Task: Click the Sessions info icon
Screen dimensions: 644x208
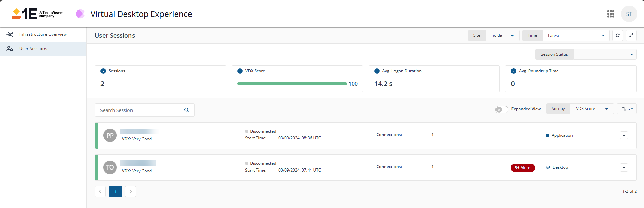Action: coord(103,71)
